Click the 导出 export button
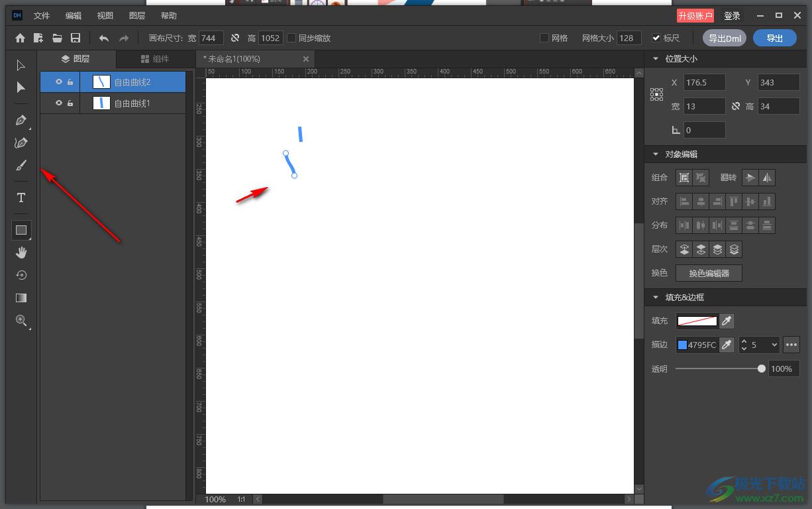812x509 pixels. 774,38
